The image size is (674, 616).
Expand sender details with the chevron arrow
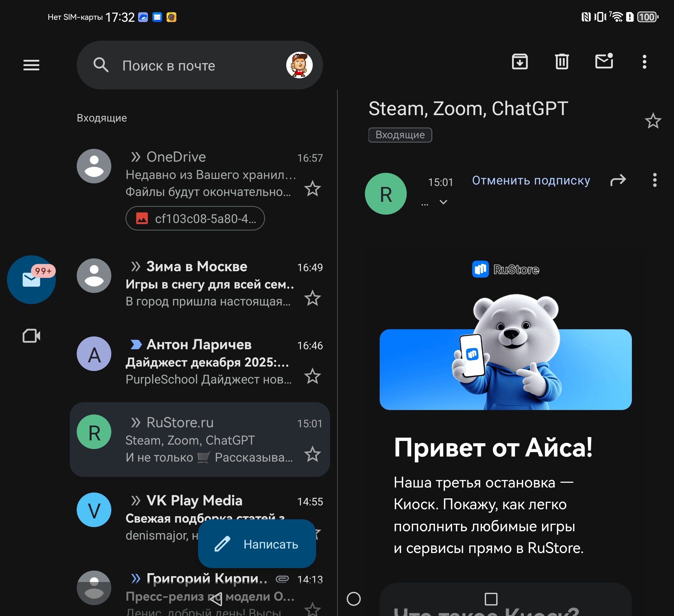click(443, 202)
